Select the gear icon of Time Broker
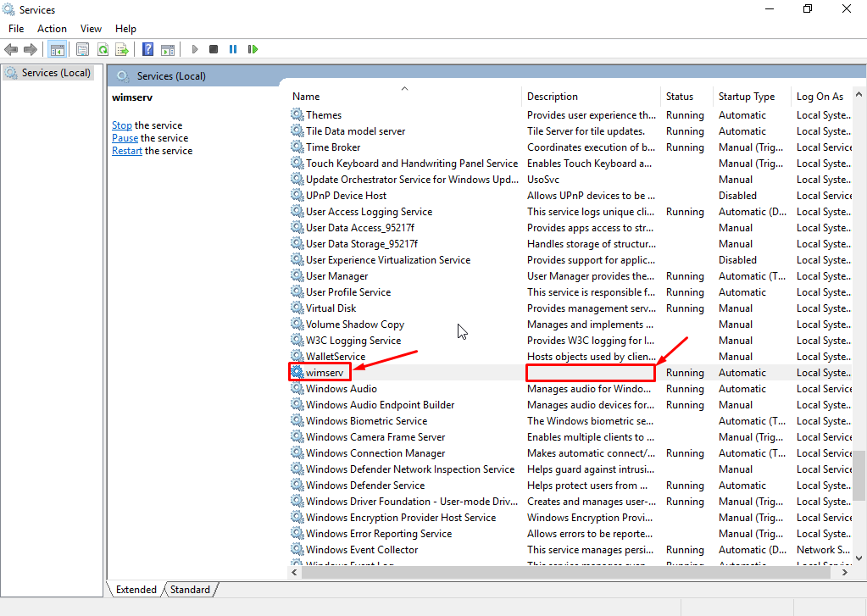Viewport: 867px width, 616px height. click(297, 147)
